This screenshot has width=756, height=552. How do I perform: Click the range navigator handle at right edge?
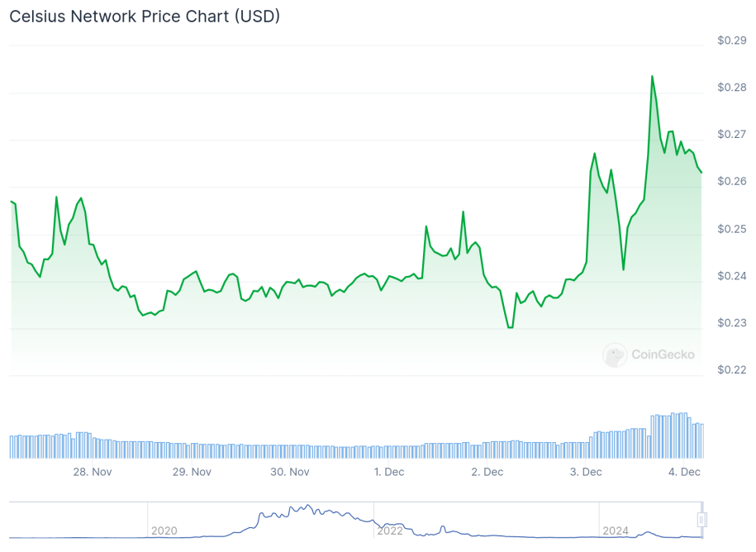tap(701, 520)
